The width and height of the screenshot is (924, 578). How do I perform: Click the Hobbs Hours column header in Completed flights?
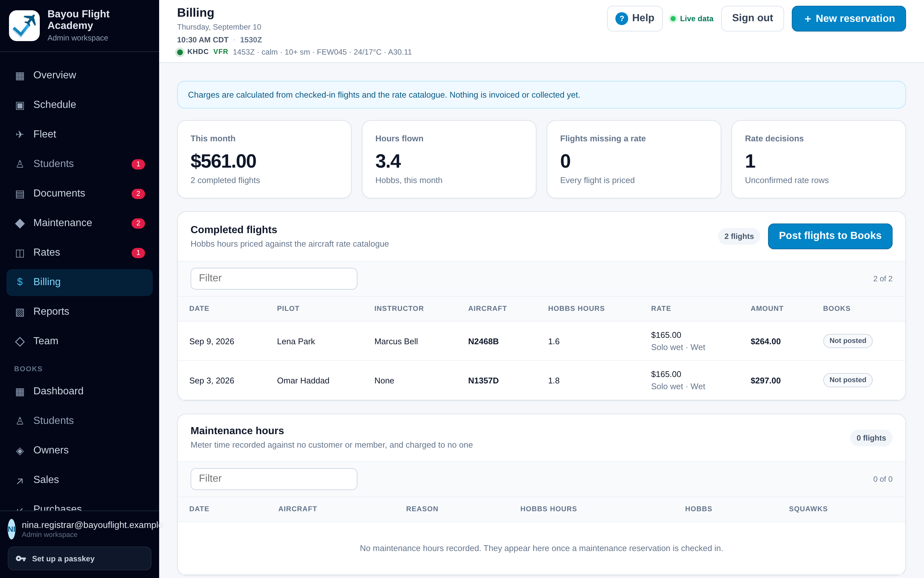tap(576, 309)
